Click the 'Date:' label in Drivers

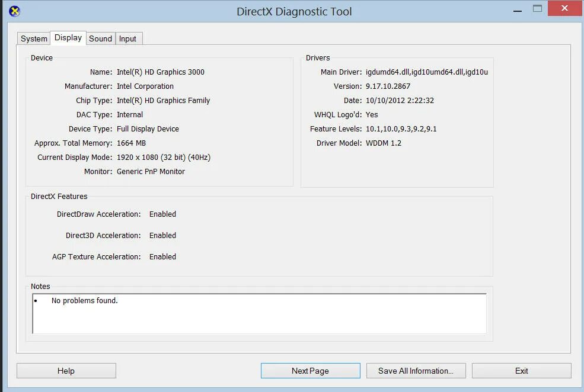pyautogui.click(x=353, y=101)
